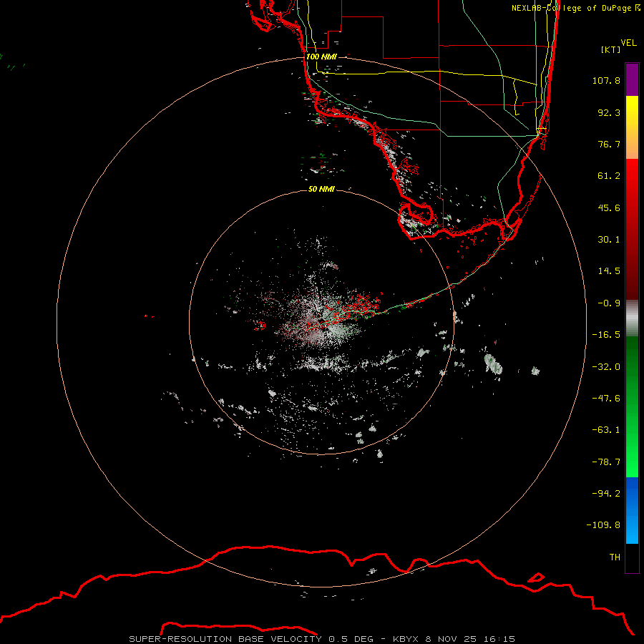Select the -94.2 knot scale value
The height and width of the screenshot is (644, 644).
(606, 494)
